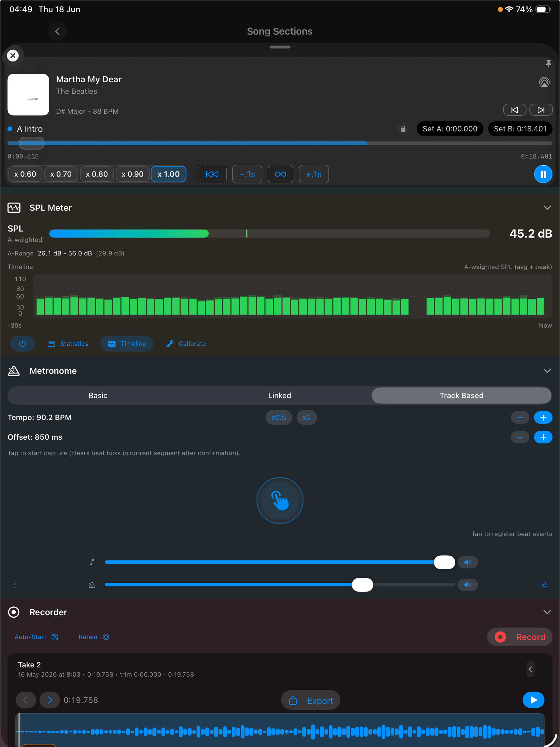Toggle recorder Auto-Start

[36, 637]
